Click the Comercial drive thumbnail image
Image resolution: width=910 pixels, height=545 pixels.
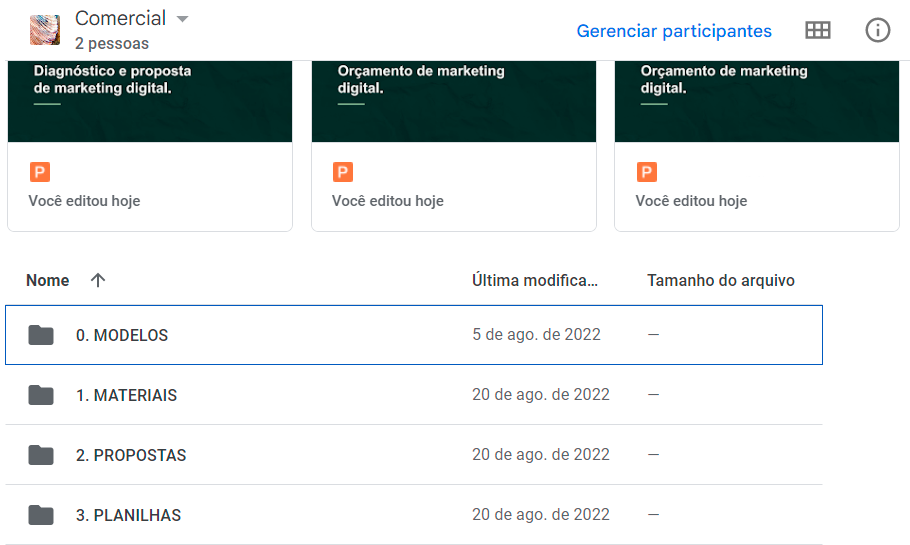coord(45,30)
